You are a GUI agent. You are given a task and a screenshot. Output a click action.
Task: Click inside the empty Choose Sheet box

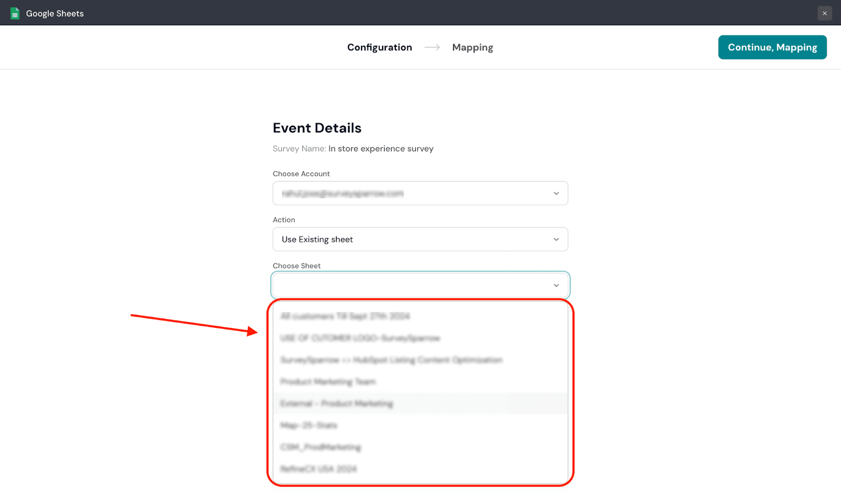[410, 285]
